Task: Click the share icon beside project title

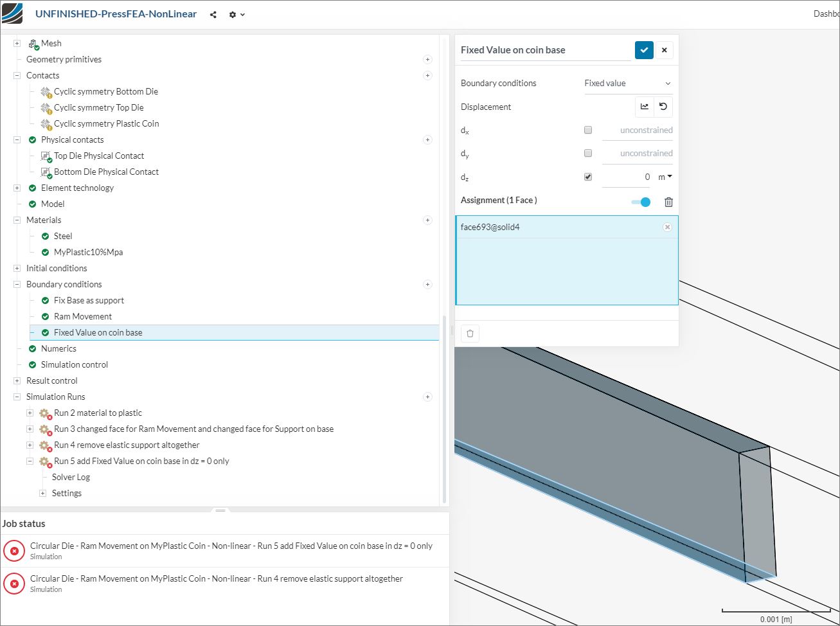Action: [213, 14]
